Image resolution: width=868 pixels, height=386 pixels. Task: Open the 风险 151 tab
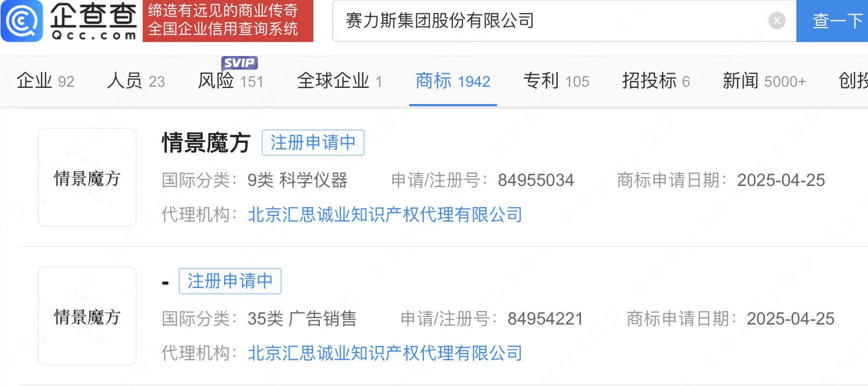point(231,81)
